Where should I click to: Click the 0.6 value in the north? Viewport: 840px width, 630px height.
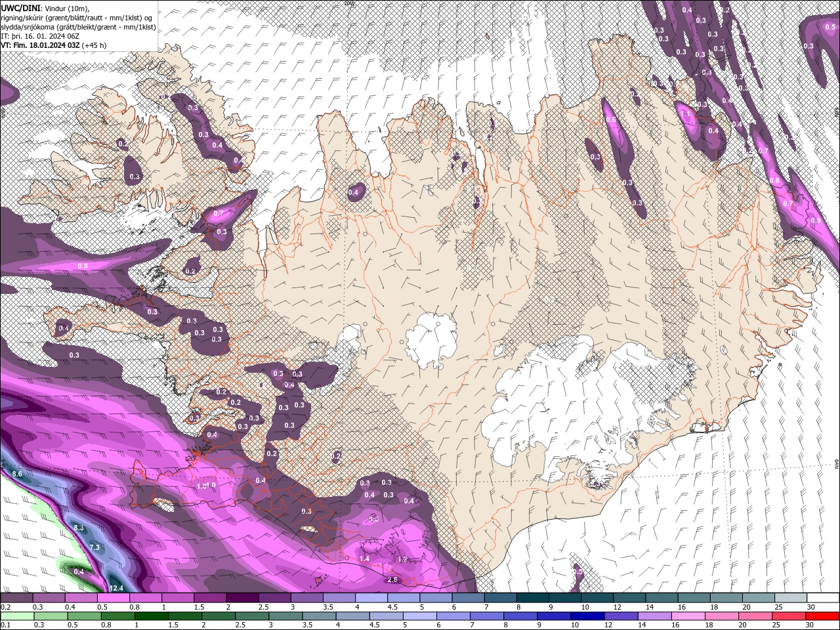[611, 119]
